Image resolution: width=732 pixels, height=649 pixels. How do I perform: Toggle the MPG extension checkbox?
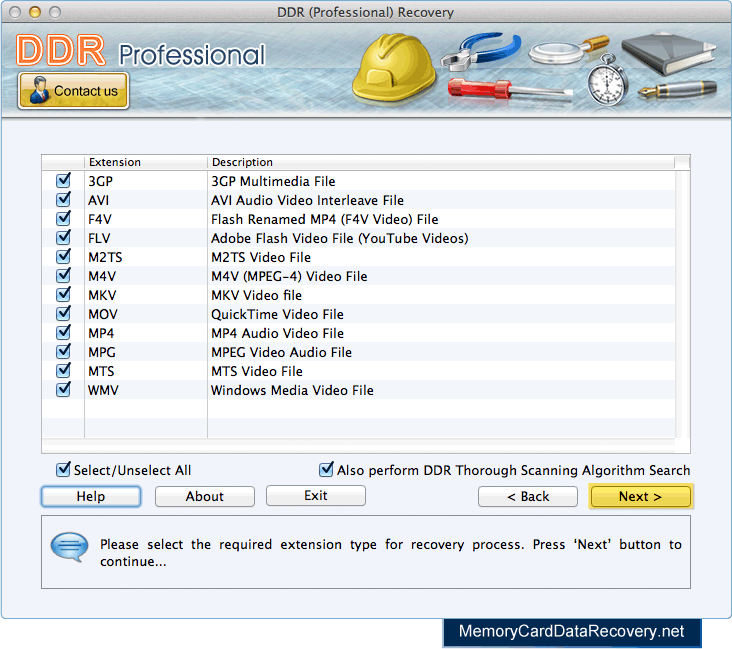63,351
